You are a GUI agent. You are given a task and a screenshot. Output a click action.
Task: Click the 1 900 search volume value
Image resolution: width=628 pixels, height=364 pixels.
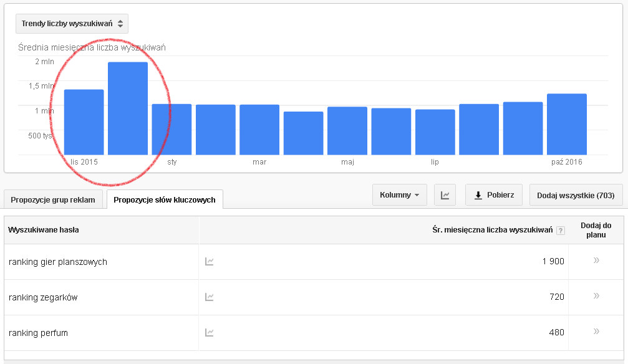coord(553,262)
